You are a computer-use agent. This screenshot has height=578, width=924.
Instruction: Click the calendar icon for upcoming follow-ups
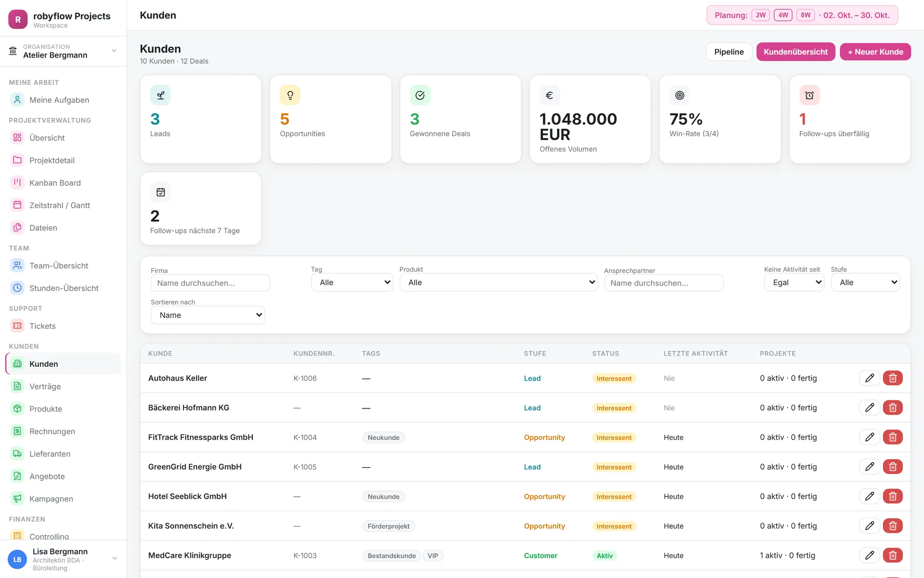pyautogui.click(x=161, y=192)
